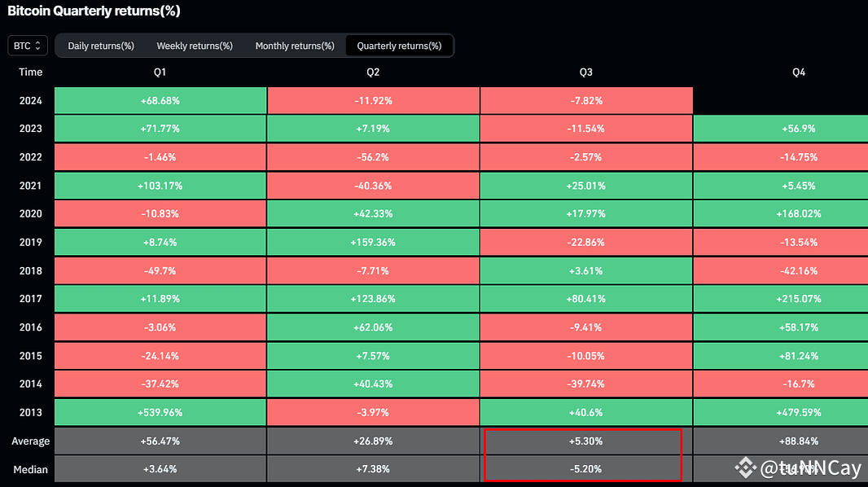This screenshot has width=868, height=487.
Task: Click the 2021 Q1 +103.17% cell
Action: point(160,186)
